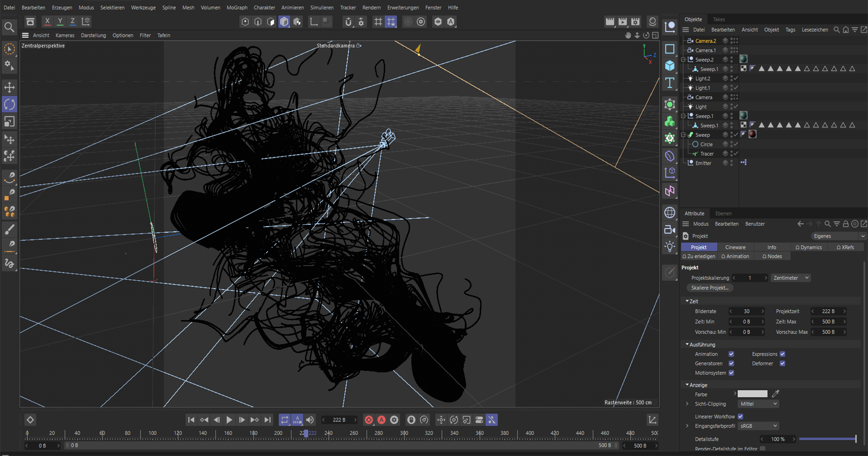This screenshot has height=456, width=868.
Task: Open the Eingangsfarbprofil sRGB dropdown
Action: 758,426
